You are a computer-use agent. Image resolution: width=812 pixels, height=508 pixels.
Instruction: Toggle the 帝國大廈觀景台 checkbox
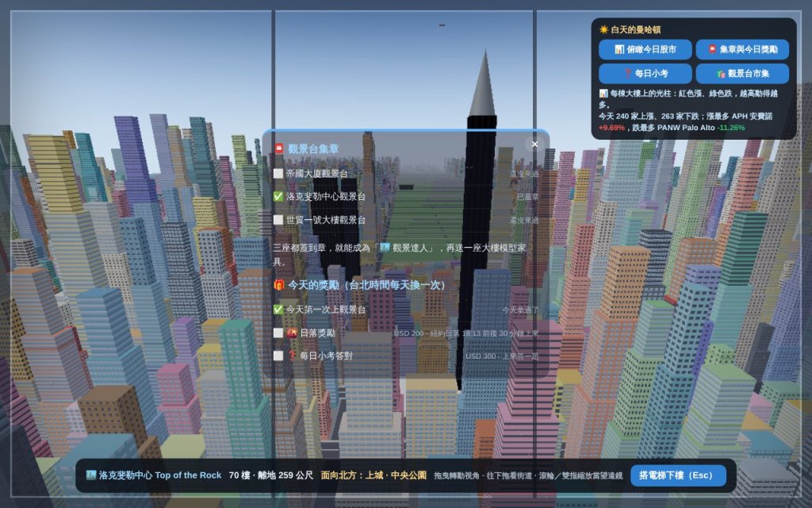[x=278, y=173]
